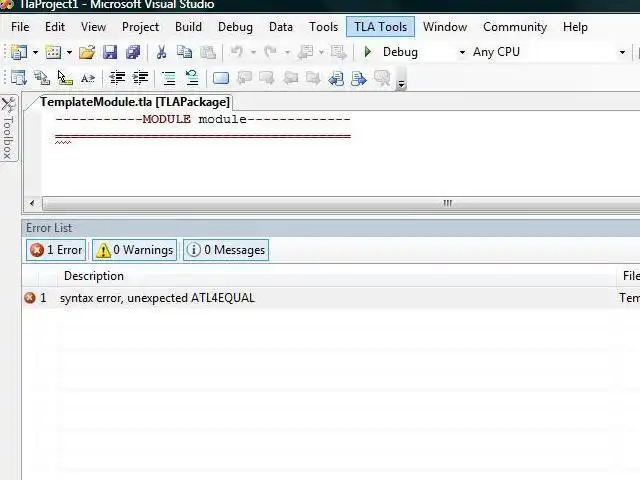Comment out the selected lines icon
The height and width of the screenshot is (480, 640).
point(169,78)
